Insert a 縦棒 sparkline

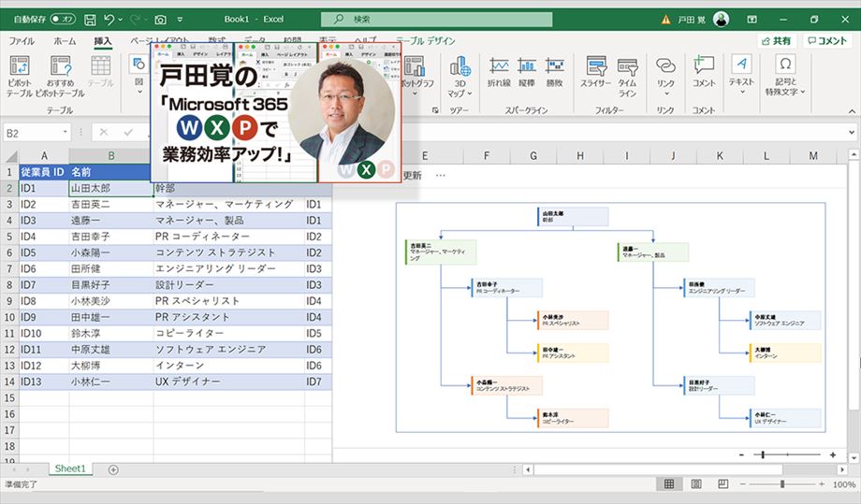coord(527,72)
